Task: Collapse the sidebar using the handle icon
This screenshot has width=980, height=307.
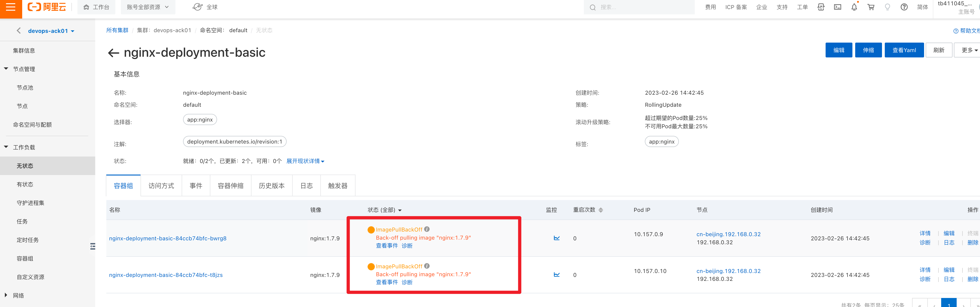Action: point(92,246)
